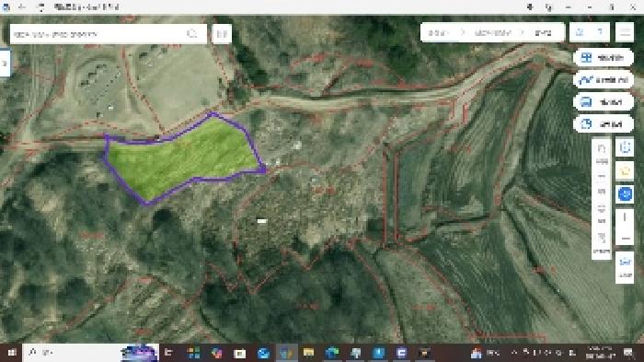
Task: Zoom out with the minus button
Action: click(x=625, y=239)
